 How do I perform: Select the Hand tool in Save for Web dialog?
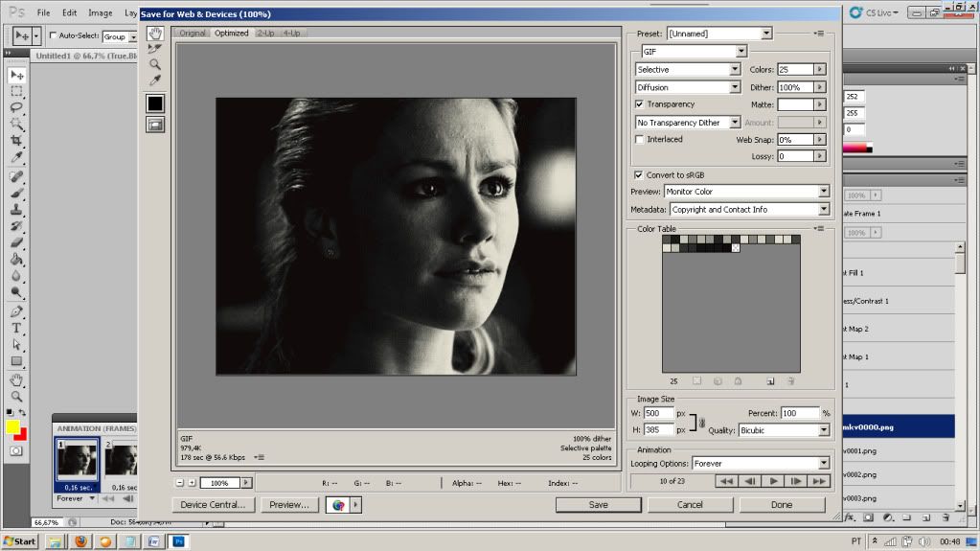coord(154,33)
